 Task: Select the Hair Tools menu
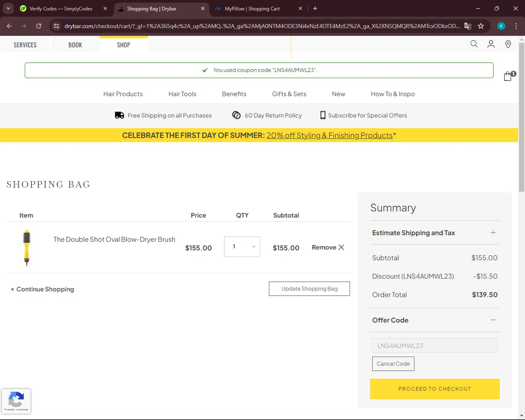click(x=182, y=94)
